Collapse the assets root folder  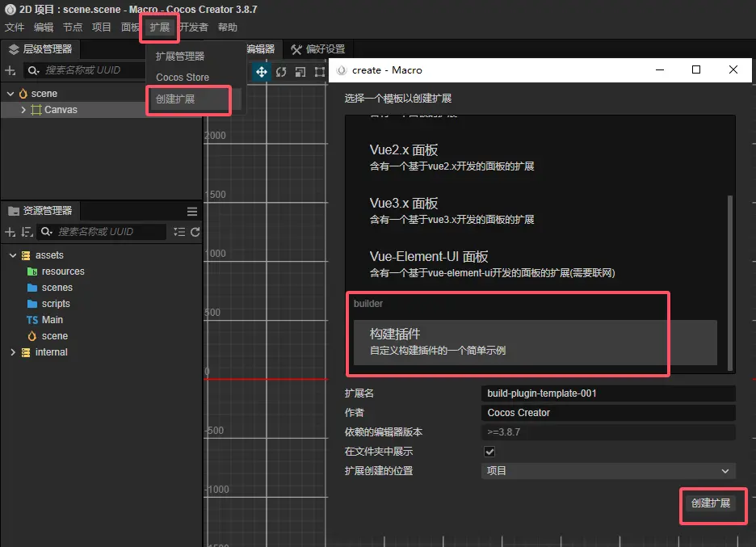[13, 255]
